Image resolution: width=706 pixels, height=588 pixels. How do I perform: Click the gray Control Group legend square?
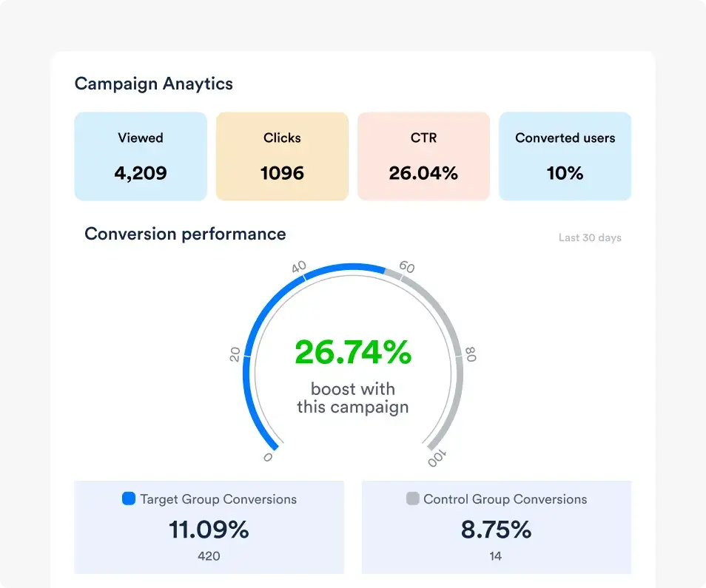[x=413, y=499]
